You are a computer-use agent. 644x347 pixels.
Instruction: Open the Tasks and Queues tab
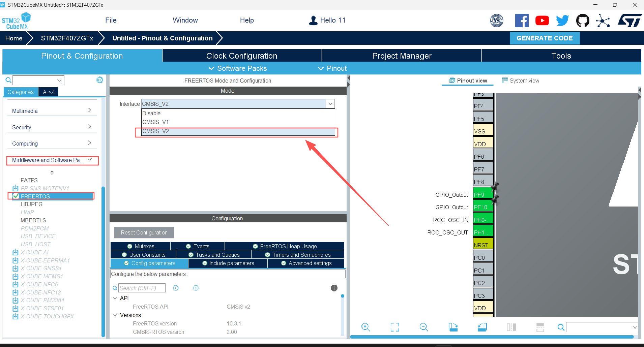pos(214,255)
